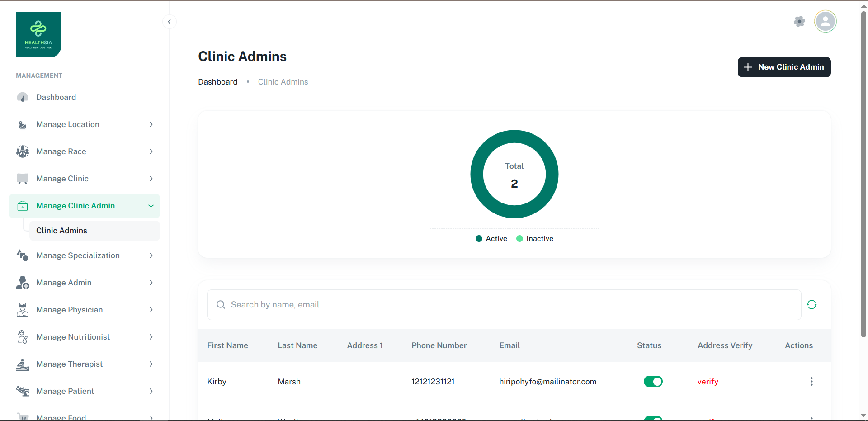Toggle the Inactive legend in the chart
868x421 pixels.
click(535, 239)
